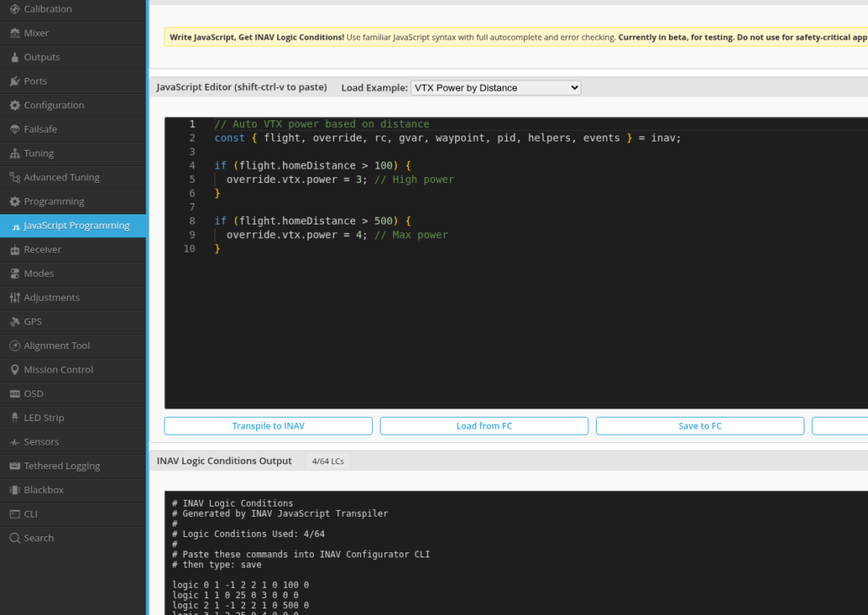Click the Calibration icon in sidebar
The image size is (868, 615).
pos(15,9)
